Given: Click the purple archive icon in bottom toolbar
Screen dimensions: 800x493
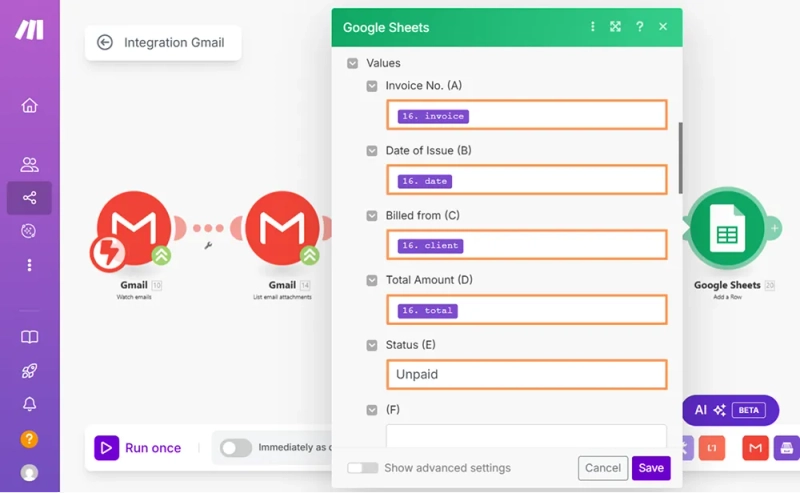Looking at the screenshot, I should coord(787,448).
